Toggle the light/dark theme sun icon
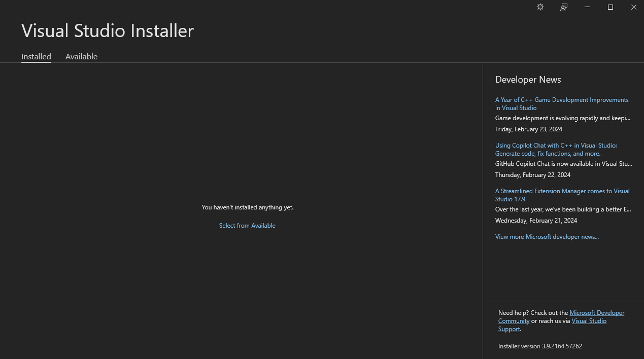Screen dimensions: 644x359 (x=540, y=7)
